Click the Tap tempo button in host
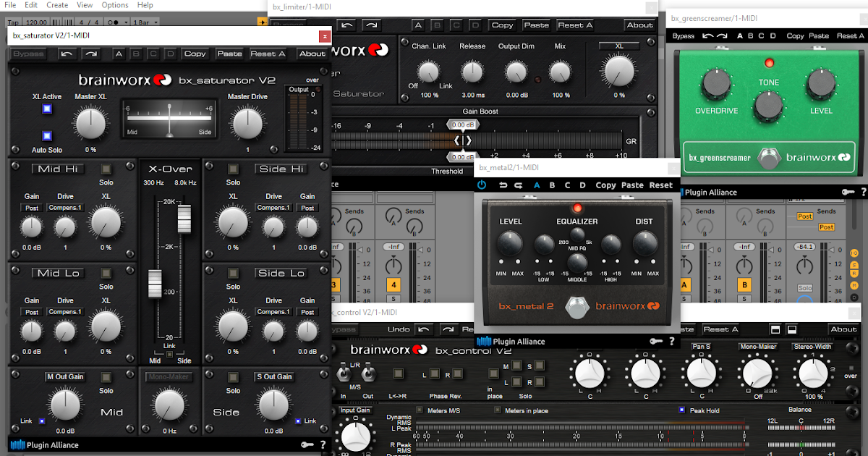Viewport: 868px width, 456px height. coord(12,22)
